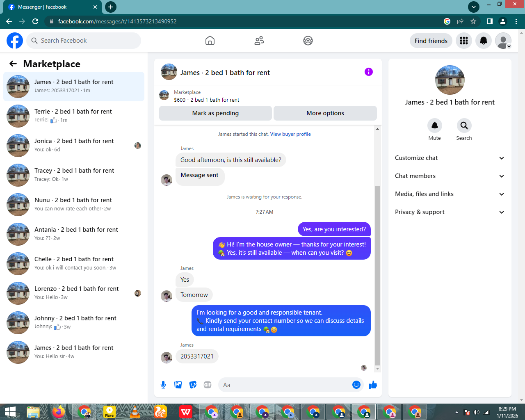525x420 pixels.
Task: Open the apps grid menu icon
Action: coord(464,41)
